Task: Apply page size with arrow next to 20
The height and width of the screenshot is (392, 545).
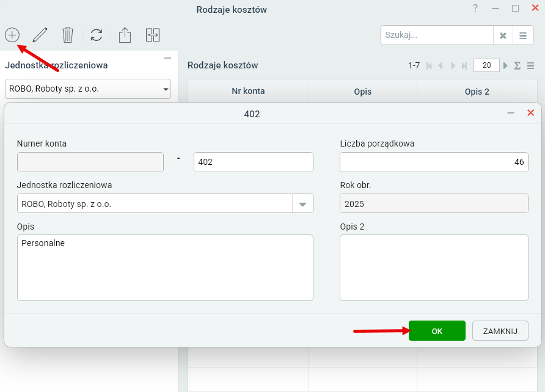Action: [x=505, y=65]
